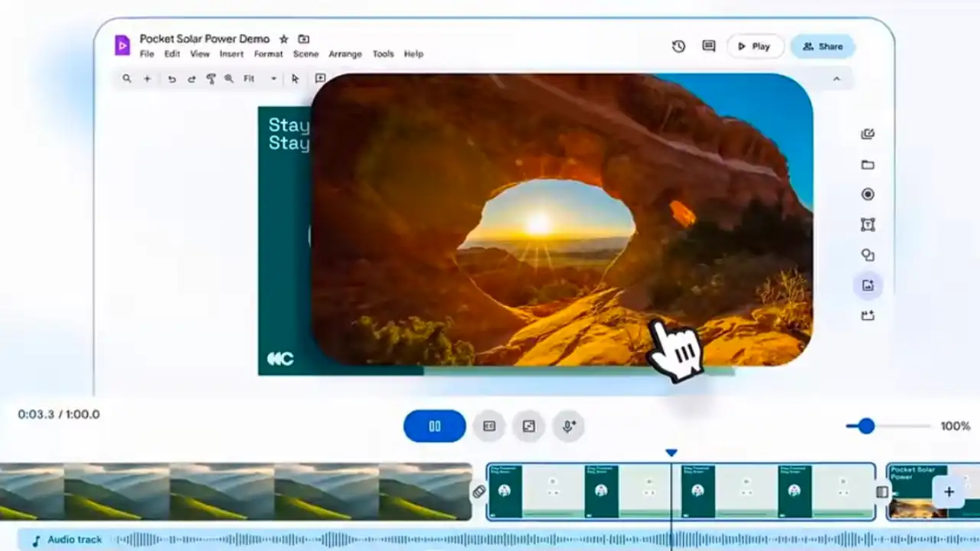980x551 pixels.
Task: Click the playhead marker triangle
Action: pyautogui.click(x=671, y=453)
